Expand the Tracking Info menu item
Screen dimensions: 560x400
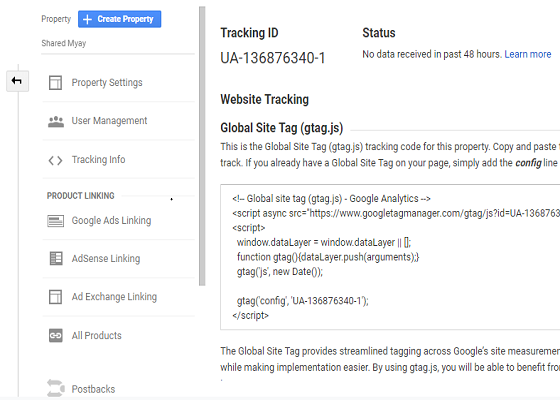pyautogui.click(x=119, y=160)
